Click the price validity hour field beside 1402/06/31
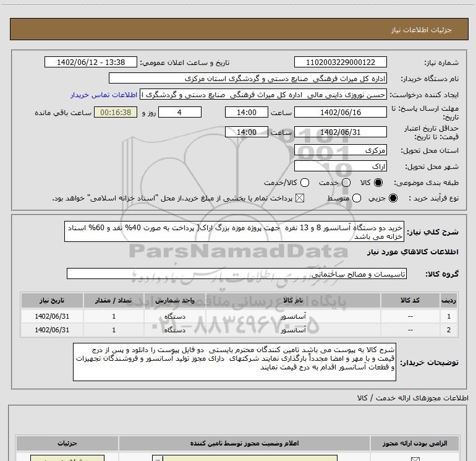This screenshot has width=476, height=461. 247,132
